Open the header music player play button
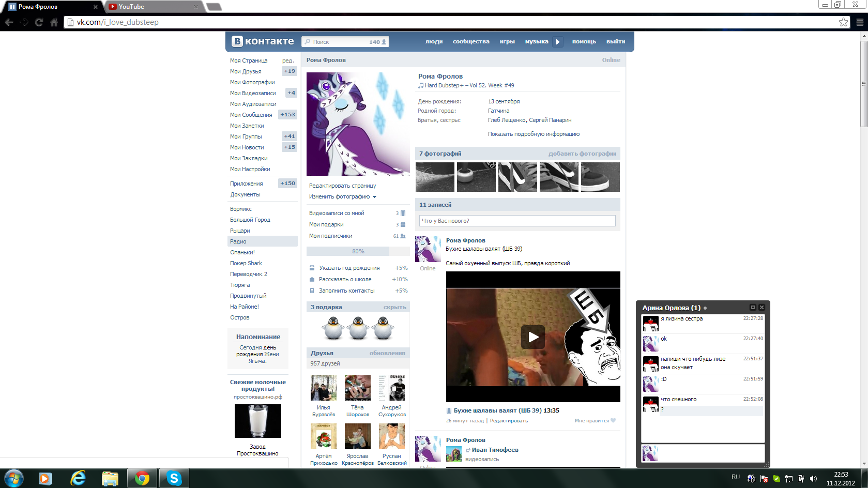 pyautogui.click(x=557, y=42)
